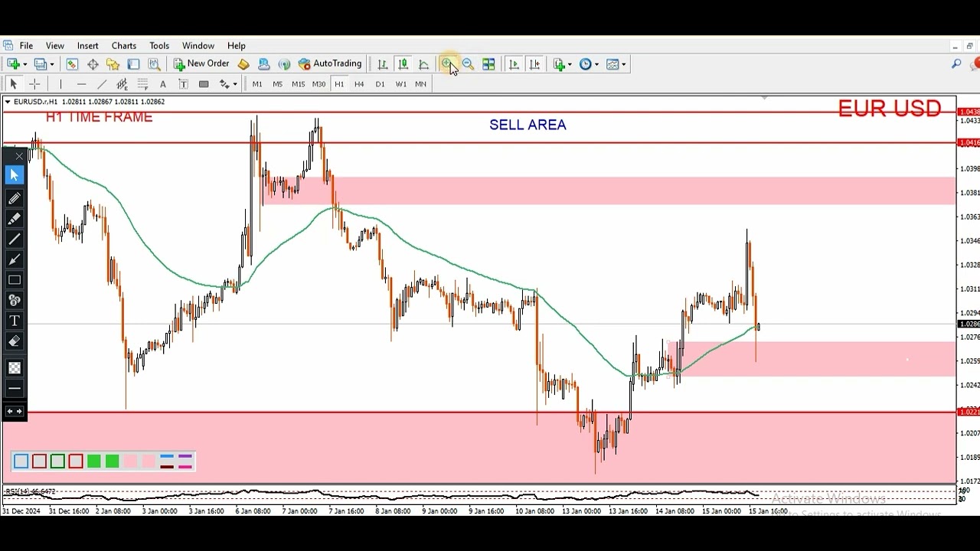Zoom out the chart with magnifier icon
Screen dimensions: 980x551
click(468, 65)
